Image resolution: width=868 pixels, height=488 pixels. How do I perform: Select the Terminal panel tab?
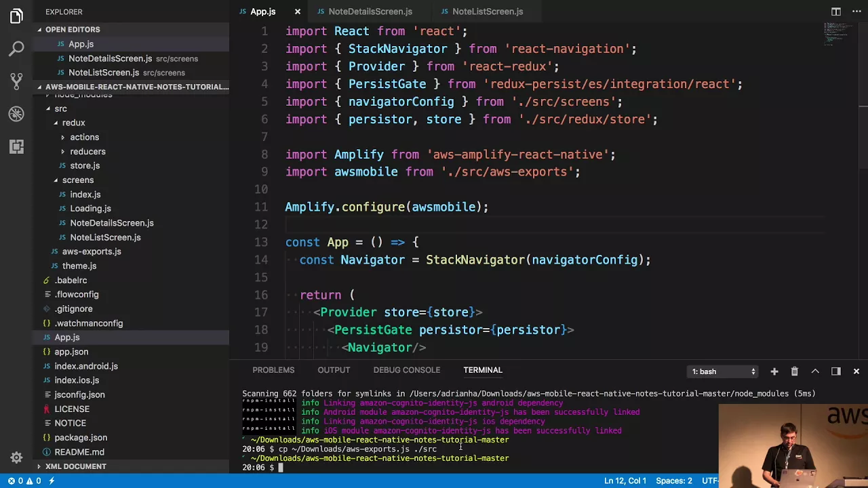point(483,370)
